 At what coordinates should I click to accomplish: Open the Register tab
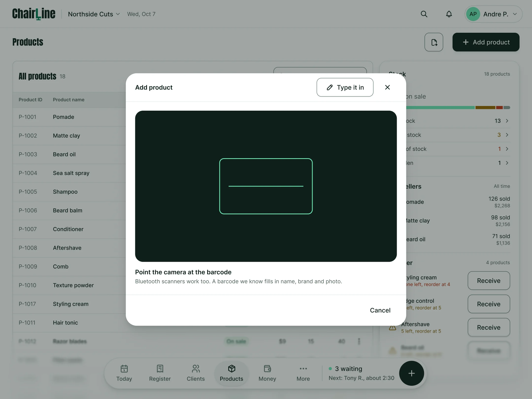point(160,373)
